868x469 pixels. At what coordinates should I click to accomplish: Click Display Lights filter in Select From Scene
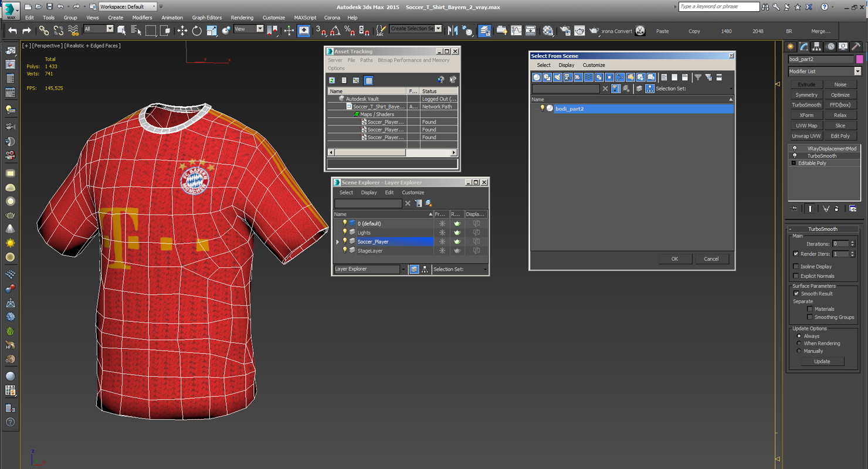tap(558, 77)
